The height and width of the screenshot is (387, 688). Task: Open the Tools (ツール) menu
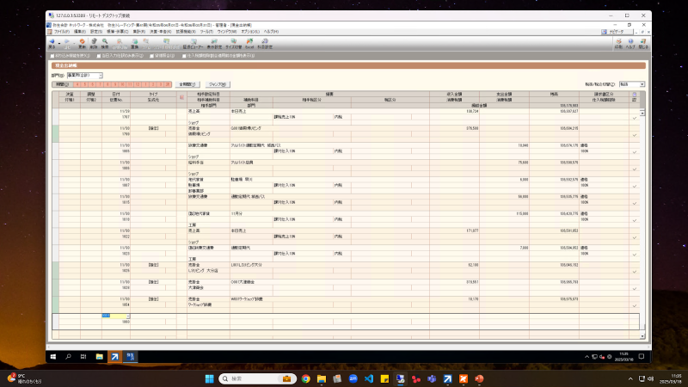click(x=206, y=32)
